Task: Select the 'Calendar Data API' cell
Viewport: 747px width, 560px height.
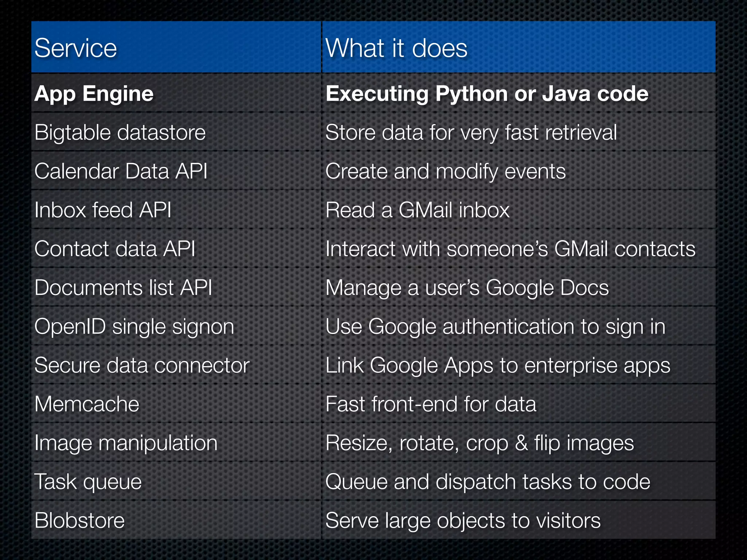Action: coord(176,171)
